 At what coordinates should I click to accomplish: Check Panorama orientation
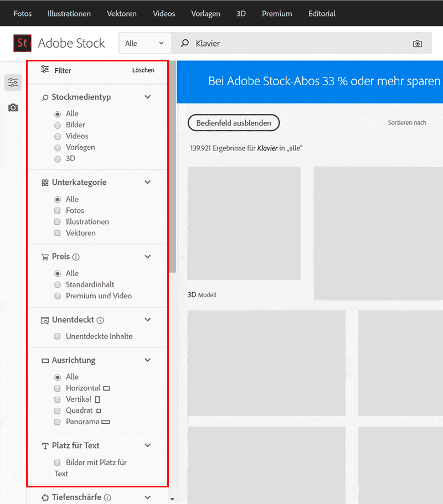click(x=58, y=422)
